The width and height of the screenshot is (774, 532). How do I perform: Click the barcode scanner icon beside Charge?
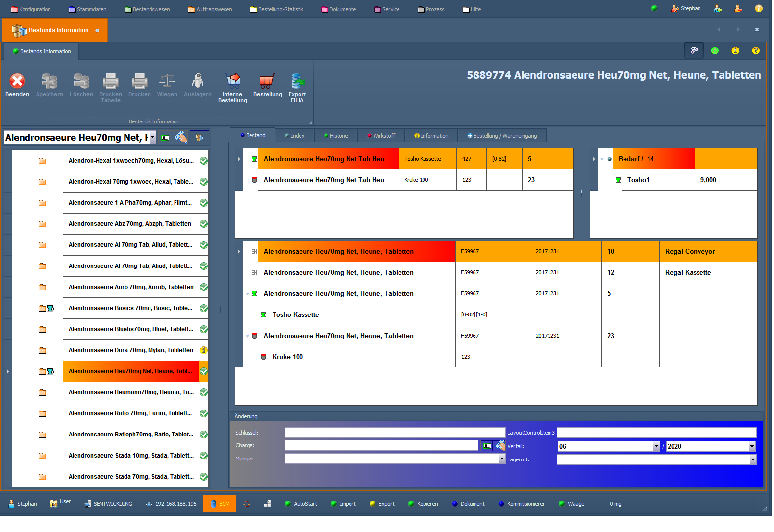[x=487, y=446]
